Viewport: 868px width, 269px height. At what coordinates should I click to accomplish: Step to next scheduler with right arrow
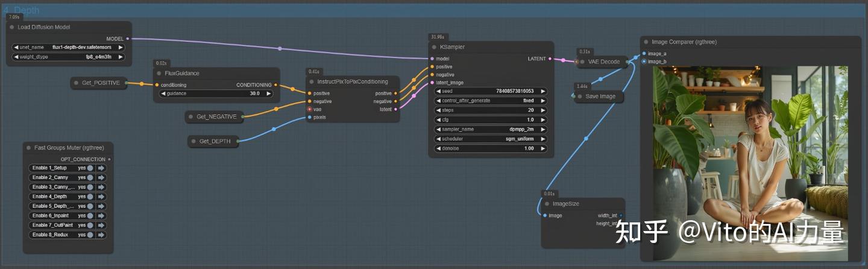(x=542, y=139)
